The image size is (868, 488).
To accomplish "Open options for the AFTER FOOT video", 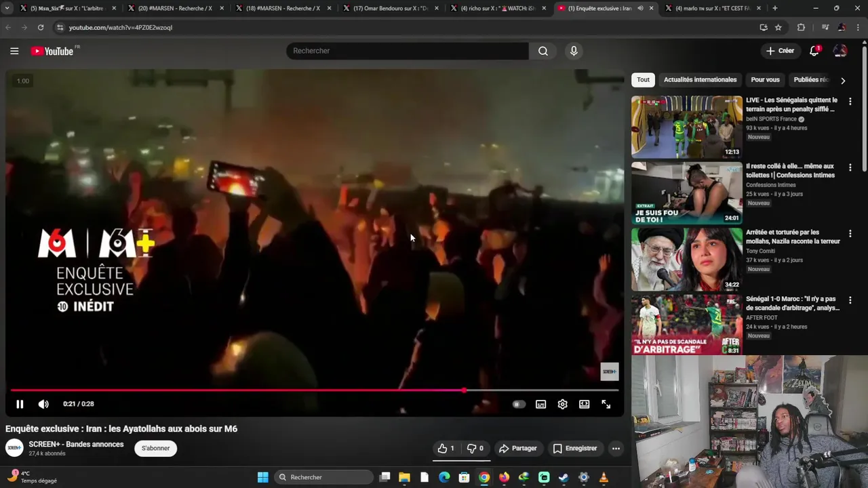I will pos(850,300).
